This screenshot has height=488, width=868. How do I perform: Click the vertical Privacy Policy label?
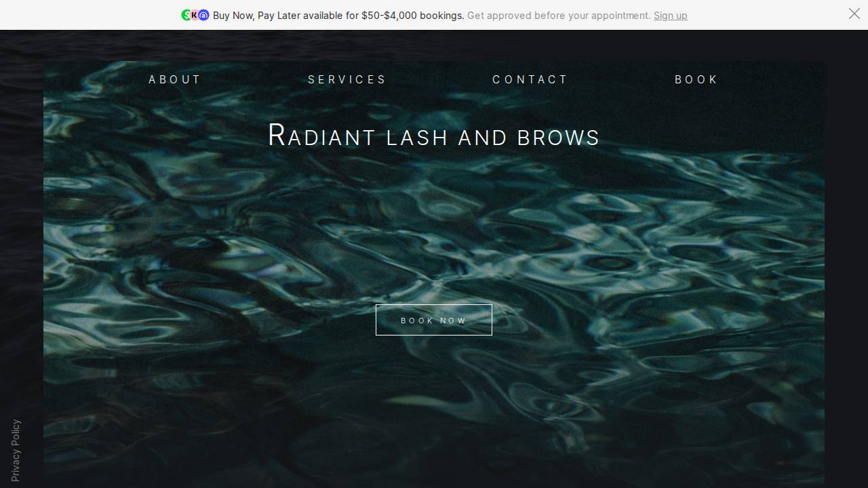click(15, 449)
